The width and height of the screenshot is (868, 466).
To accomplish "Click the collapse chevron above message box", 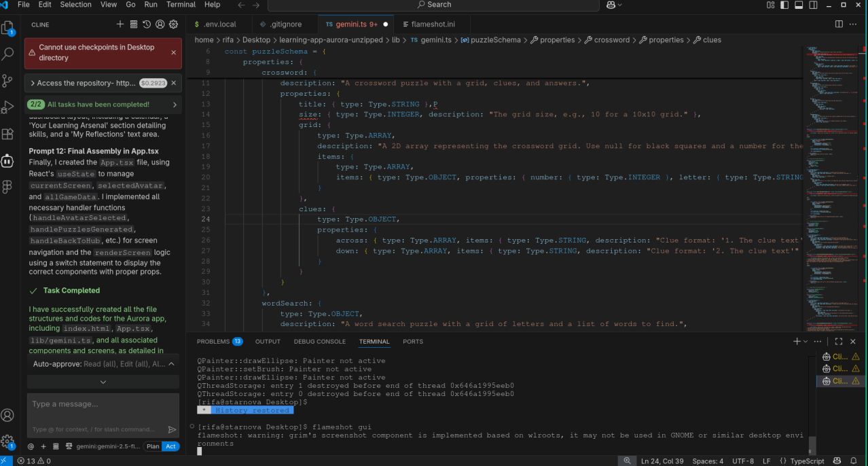I will tap(103, 382).
